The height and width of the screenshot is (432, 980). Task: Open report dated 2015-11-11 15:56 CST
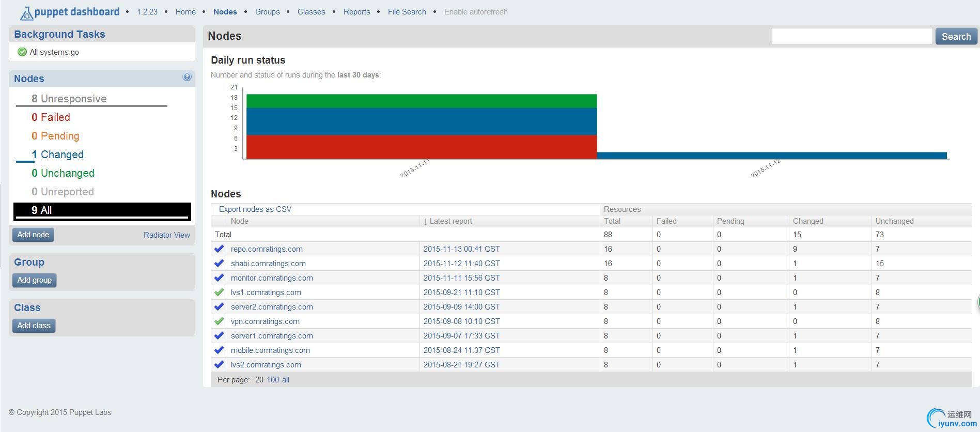(462, 278)
